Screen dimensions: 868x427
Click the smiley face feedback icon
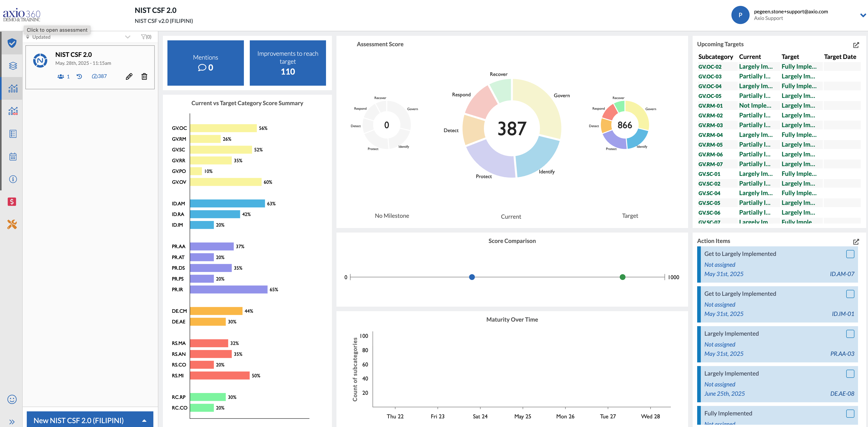[x=12, y=399]
